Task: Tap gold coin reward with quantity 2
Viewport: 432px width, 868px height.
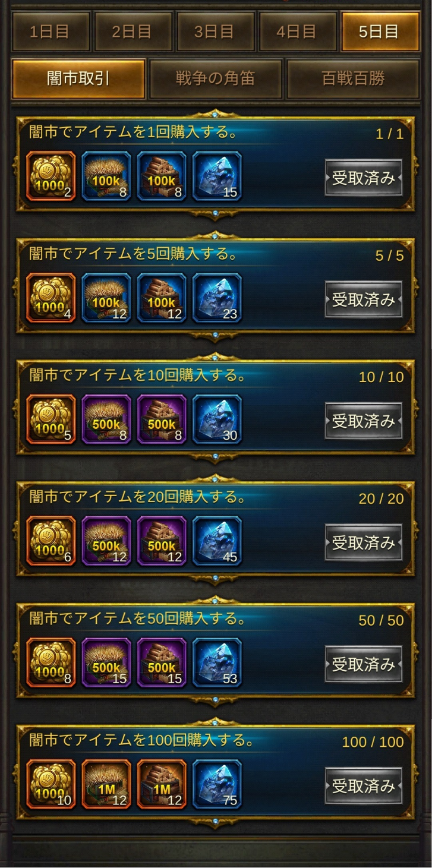Action: pos(51,176)
